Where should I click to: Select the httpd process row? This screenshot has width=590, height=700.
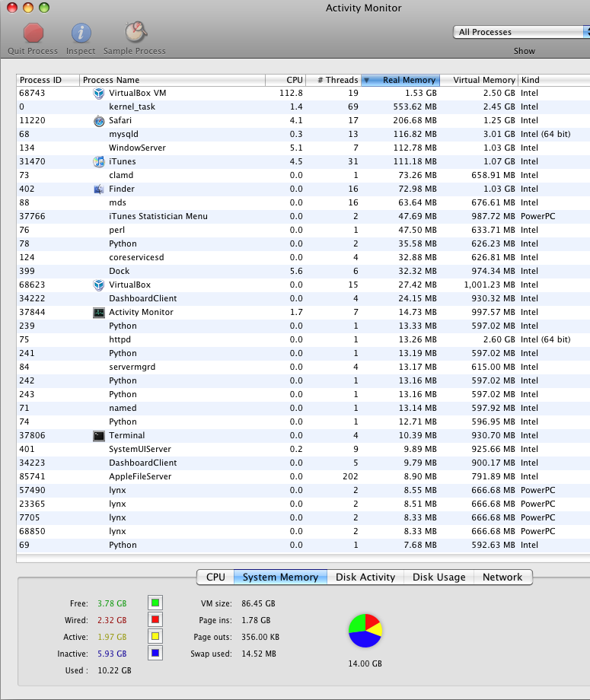pos(303,339)
